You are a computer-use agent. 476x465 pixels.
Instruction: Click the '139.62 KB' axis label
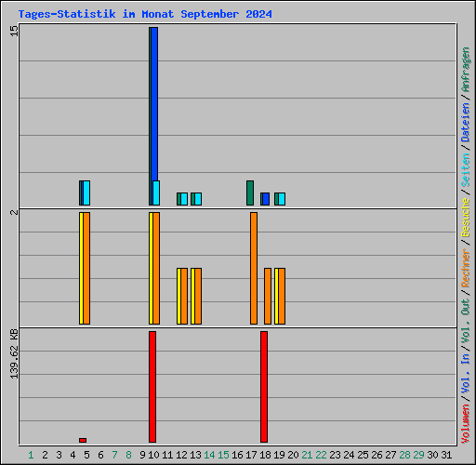(14, 353)
